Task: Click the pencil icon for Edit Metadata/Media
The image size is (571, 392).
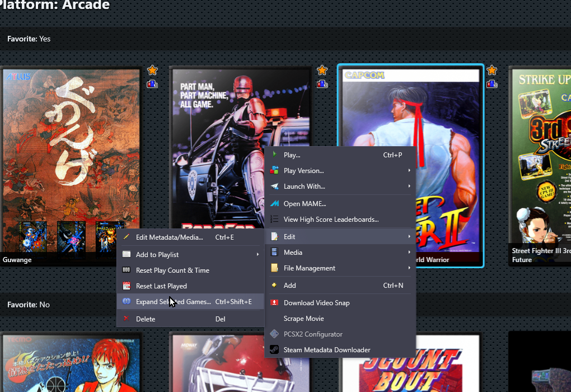Action: (126, 237)
